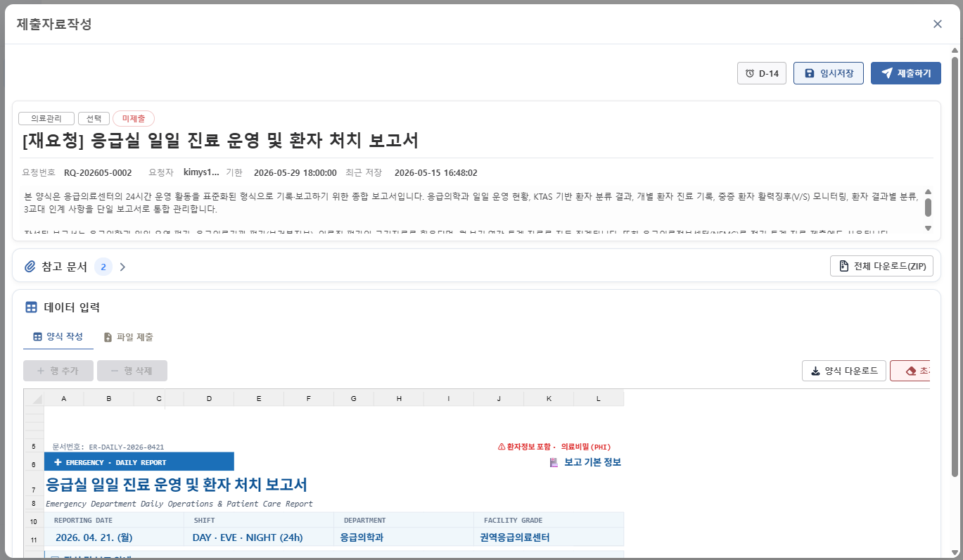The height and width of the screenshot is (560, 963).
Task: Select spreadsheet column K header
Action: point(549,399)
